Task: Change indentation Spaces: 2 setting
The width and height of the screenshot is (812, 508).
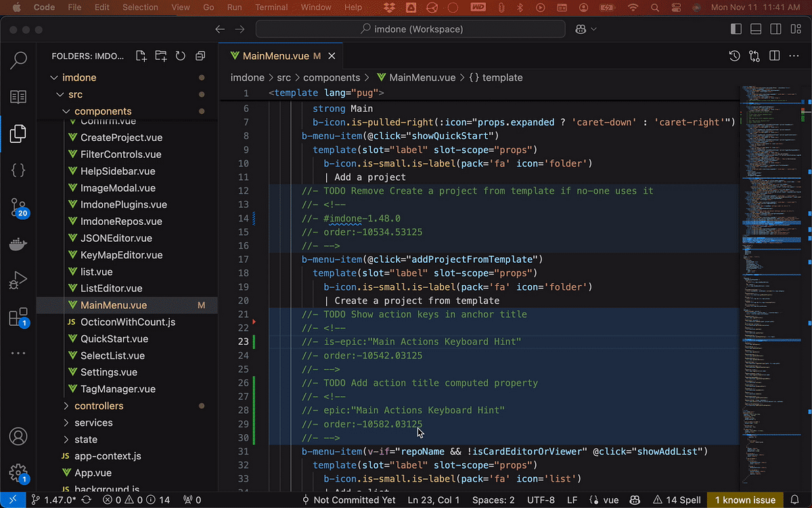Action: pyautogui.click(x=493, y=500)
